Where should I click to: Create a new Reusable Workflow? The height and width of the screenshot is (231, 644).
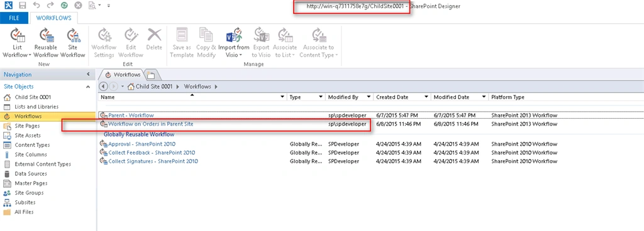(x=46, y=43)
